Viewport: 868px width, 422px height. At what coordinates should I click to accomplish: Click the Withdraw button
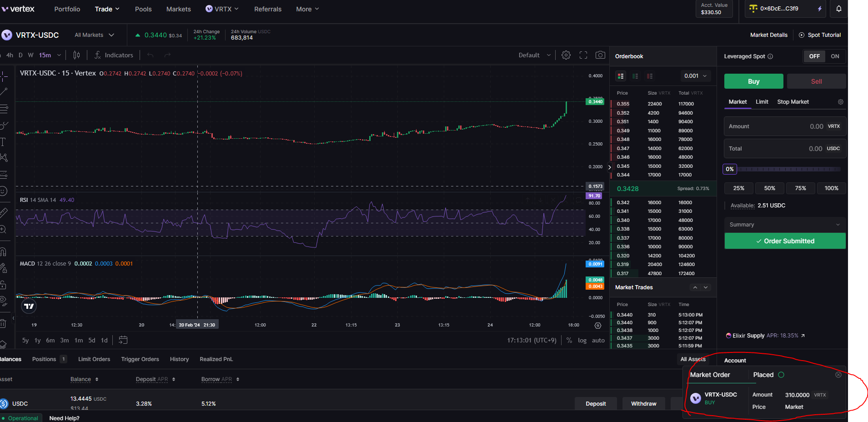coord(643,403)
